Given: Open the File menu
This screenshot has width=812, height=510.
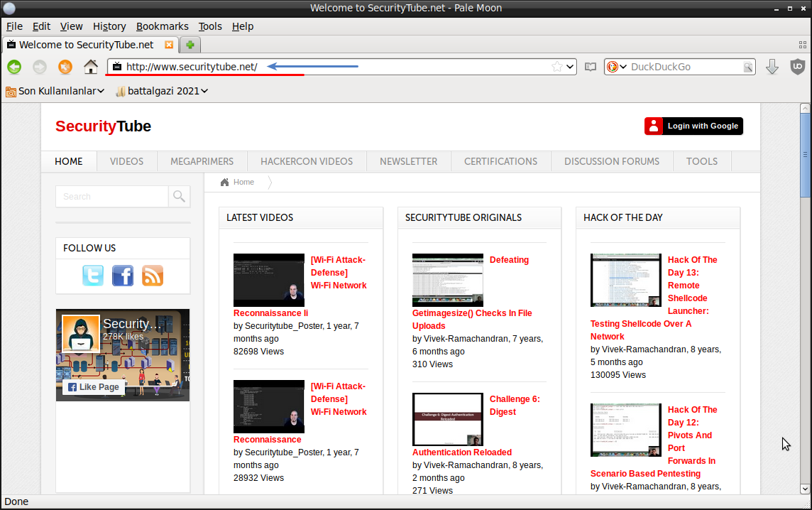Looking at the screenshot, I should pyautogui.click(x=14, y=26).
